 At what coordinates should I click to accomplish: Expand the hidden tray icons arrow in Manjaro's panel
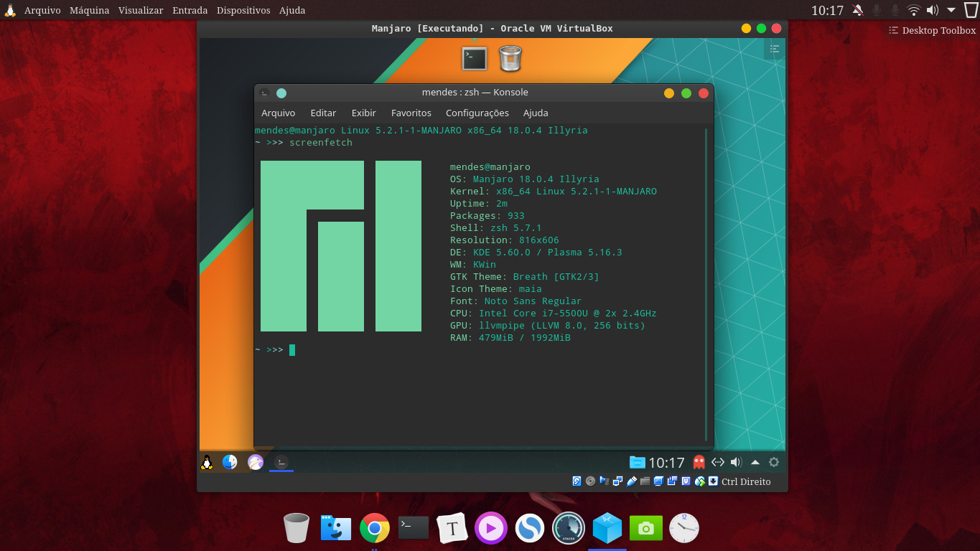click(x=755, y=463)
